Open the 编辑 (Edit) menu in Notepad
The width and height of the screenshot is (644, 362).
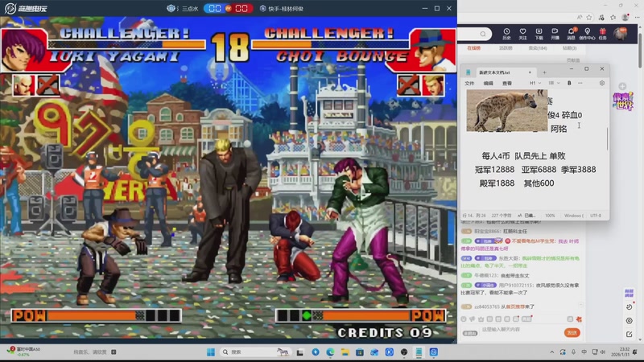[489, 84]
